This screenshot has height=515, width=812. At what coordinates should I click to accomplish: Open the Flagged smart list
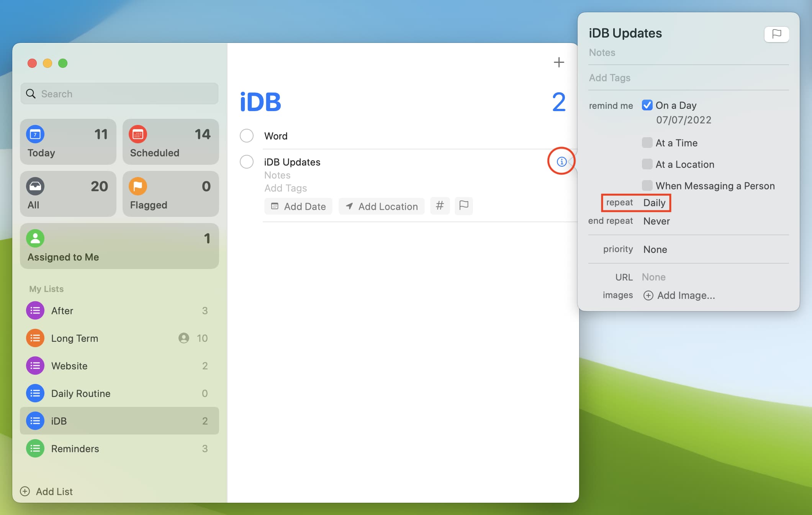[171, 194]
